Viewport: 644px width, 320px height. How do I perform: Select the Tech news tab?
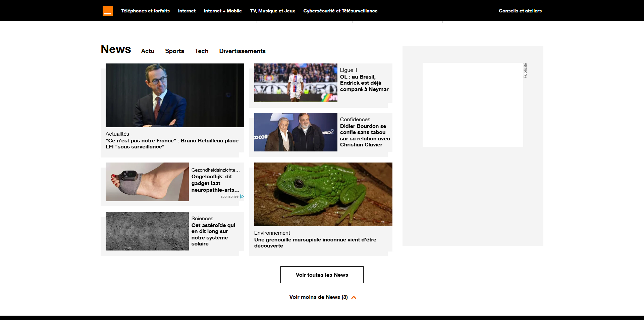coord(202,51)
